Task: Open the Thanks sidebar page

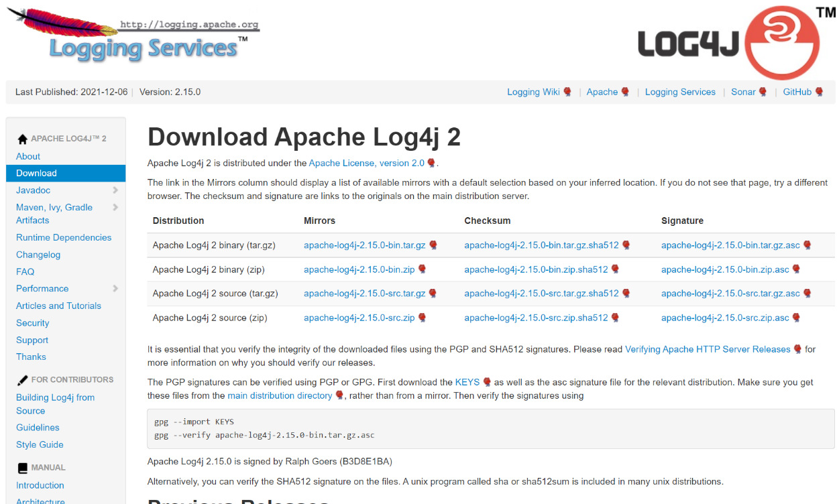Action: point(31,357)
